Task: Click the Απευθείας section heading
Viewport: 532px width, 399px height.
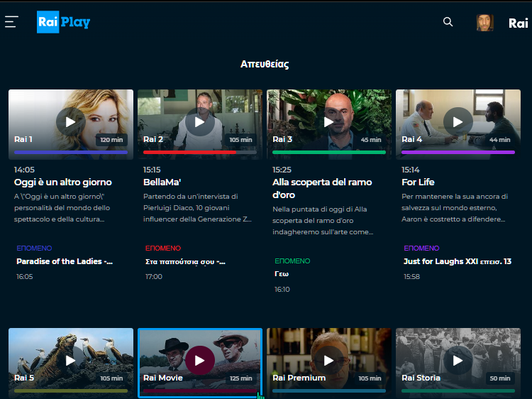Action: [265, 64]
